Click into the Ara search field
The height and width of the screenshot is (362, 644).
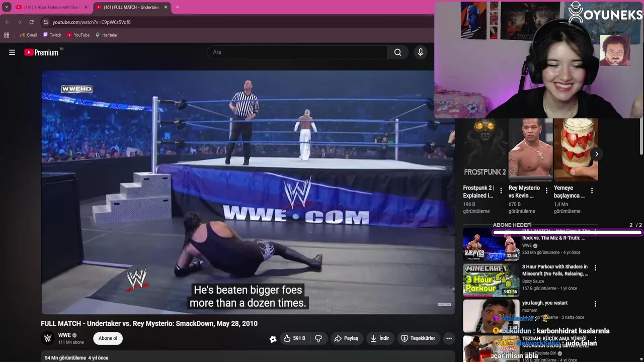[x=297, y=52]
